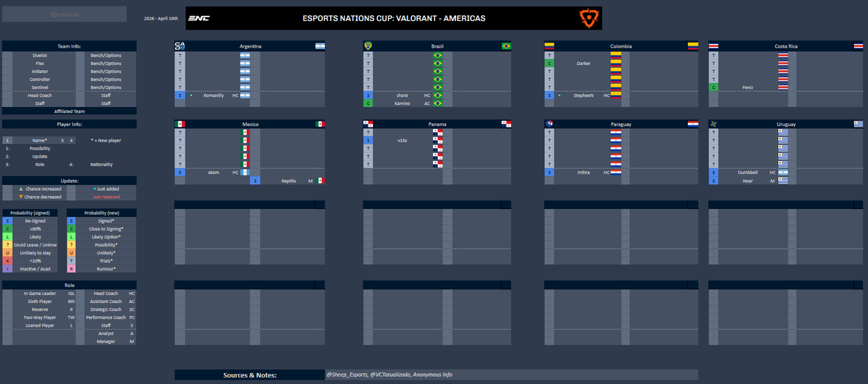868x384 pixels.
Task: Click Kamino's Brazil nationality flag
Action: [437, 103]
